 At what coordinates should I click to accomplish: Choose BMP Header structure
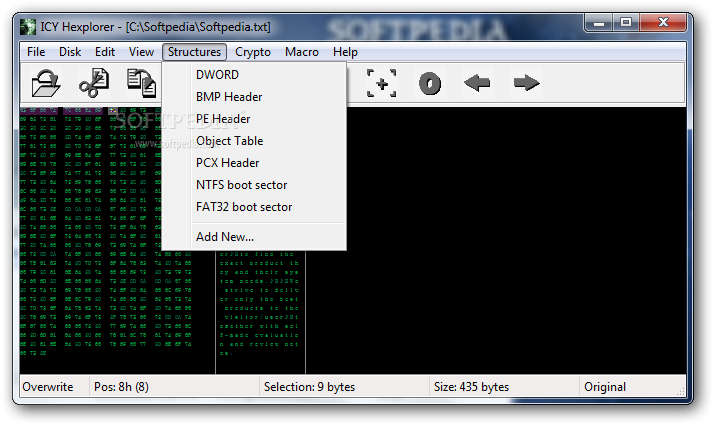[254, 97]
